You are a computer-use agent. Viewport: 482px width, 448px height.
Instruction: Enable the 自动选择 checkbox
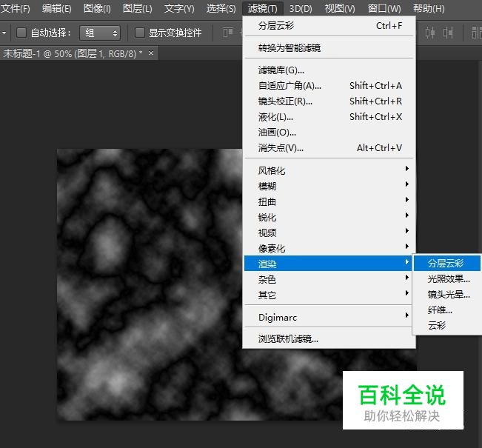[21, 33]
